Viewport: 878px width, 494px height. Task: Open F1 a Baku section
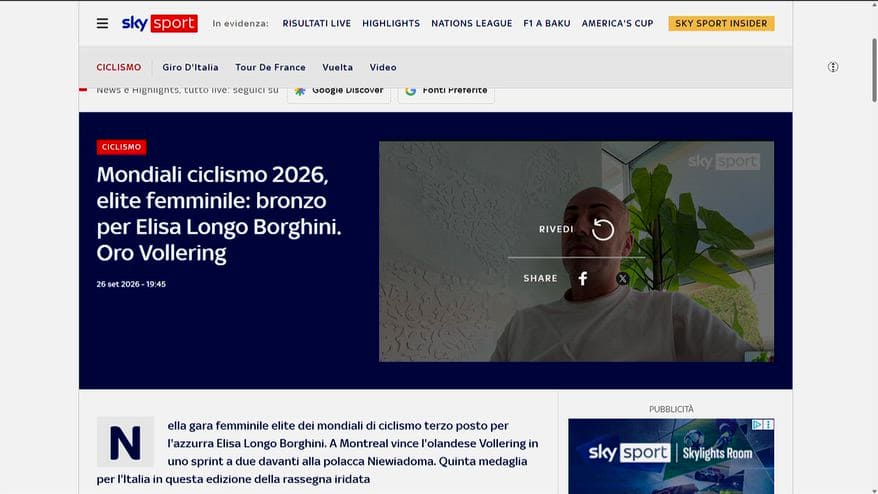tap(547, 24)
